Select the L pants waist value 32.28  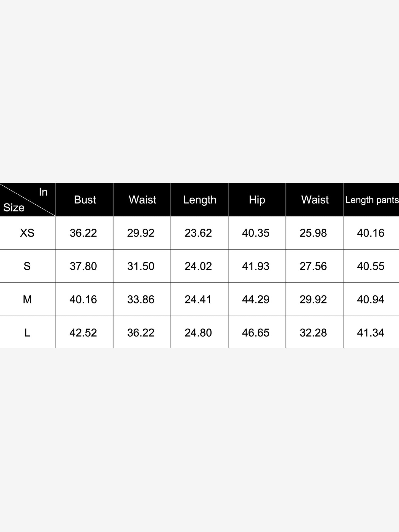point(313,333)
